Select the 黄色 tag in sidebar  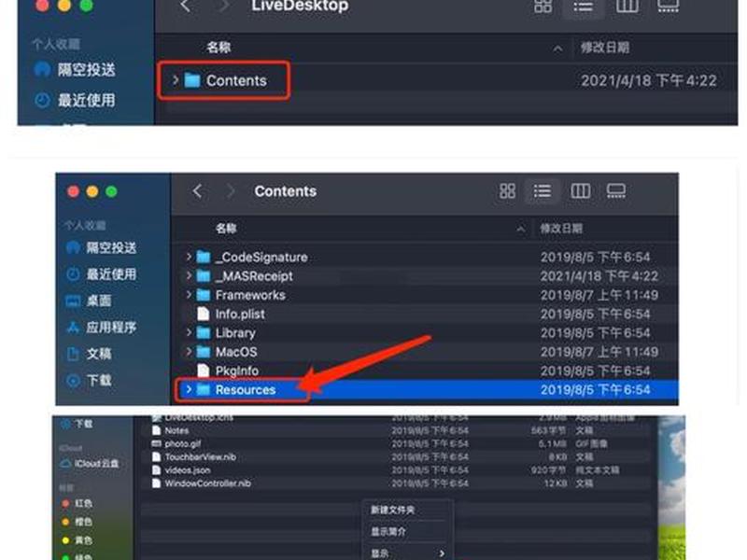coord(78,540)
